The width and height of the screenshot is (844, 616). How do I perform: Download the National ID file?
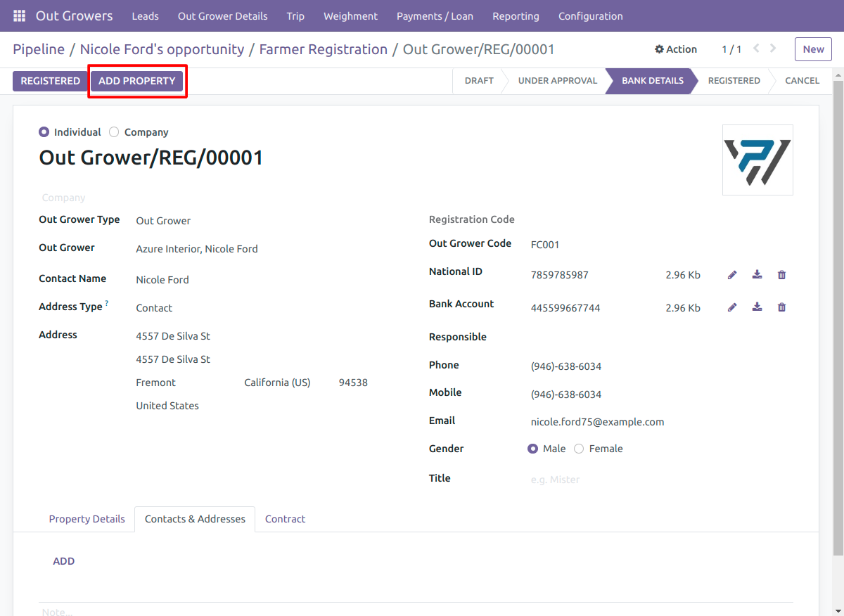click(x=757, y=275)
